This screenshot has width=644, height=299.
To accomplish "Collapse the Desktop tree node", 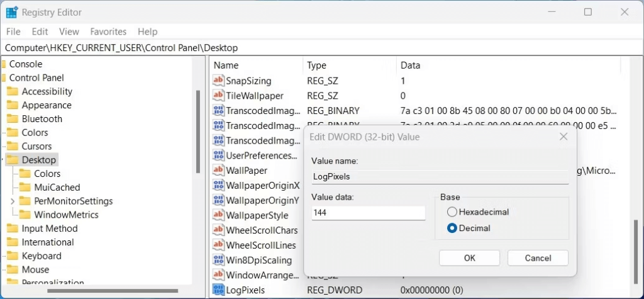I will coord(3,161).
